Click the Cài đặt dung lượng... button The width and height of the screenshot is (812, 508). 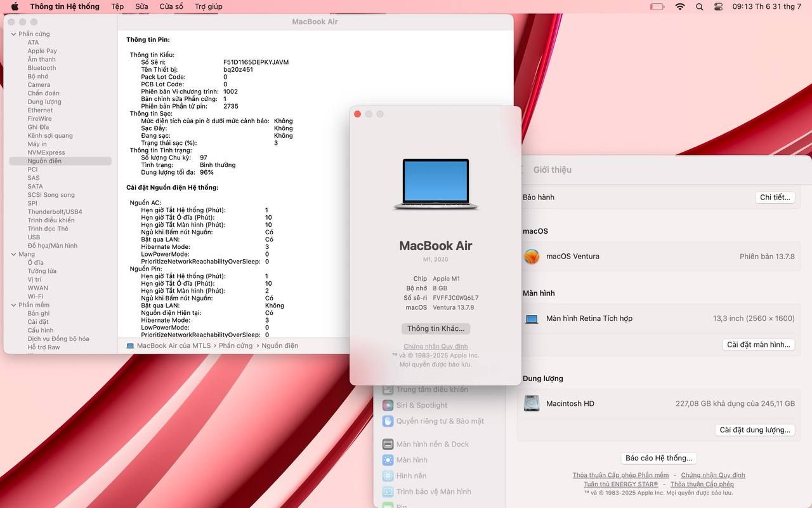pos(755,430)
